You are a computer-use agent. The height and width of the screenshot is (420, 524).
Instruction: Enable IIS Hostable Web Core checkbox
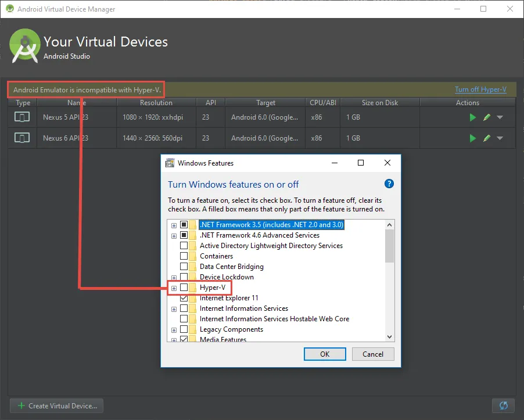[184, 319]
